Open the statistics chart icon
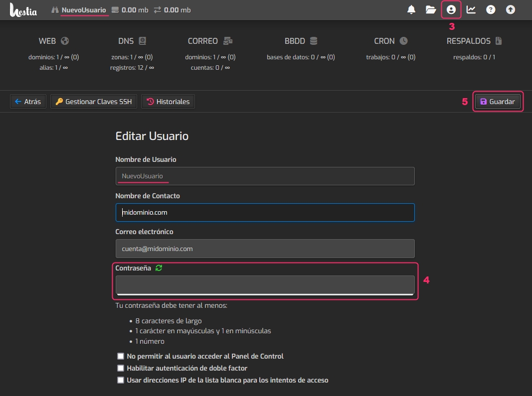Screen dimensions: 532x396 coord(471,9)
